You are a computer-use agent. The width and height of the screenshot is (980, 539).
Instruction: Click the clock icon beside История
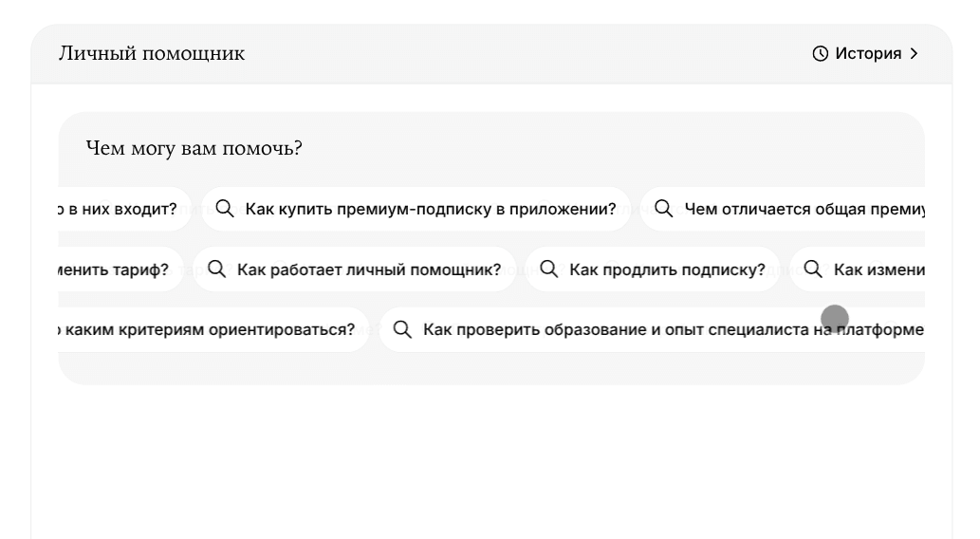point(821,54)
